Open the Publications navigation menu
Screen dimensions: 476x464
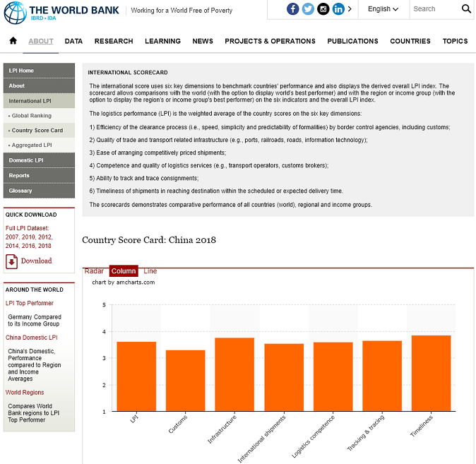pyautogui.click(x=352, y=41)
